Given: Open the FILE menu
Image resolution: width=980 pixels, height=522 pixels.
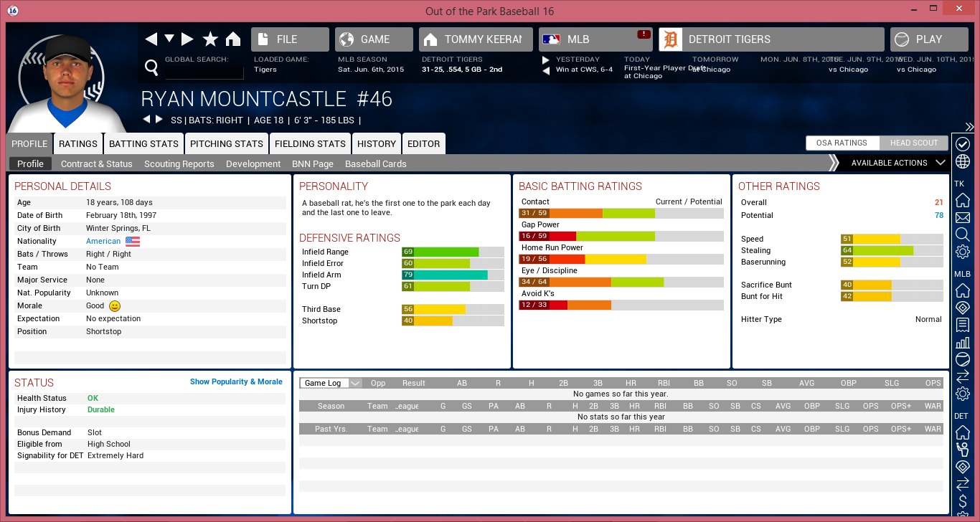Looking at the screenshot, I should pos(290,39).
